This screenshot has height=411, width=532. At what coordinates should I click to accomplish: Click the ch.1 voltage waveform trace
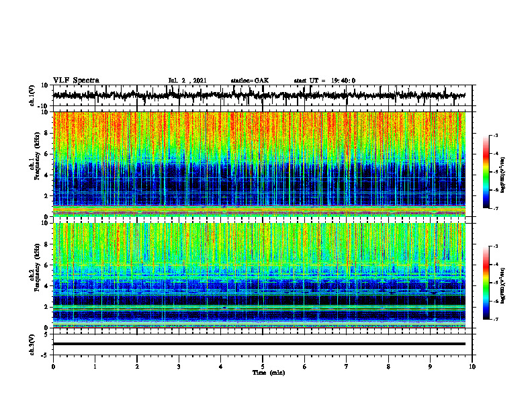[259, 95]
